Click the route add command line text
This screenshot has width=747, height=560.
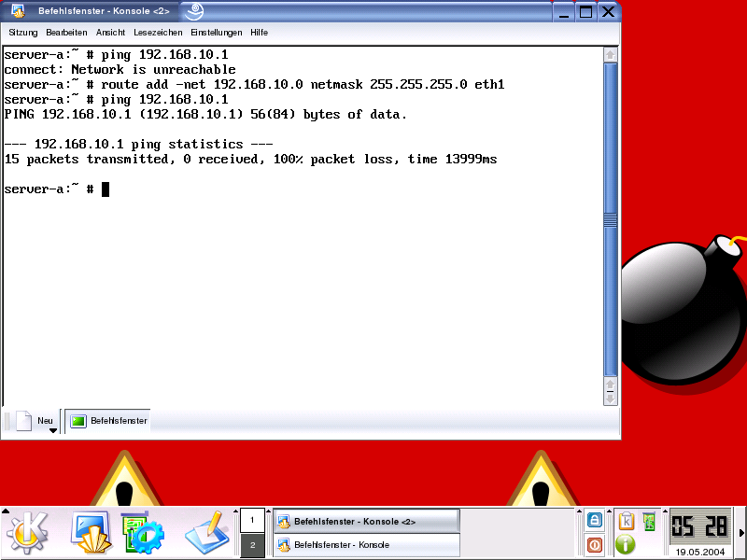click(x=303, y=85)
